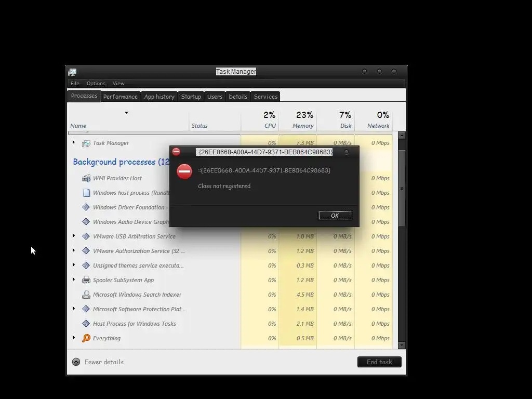This screenshot has height=399, width=532.
Task: Select the Processes tab
Action: click(84, 96)
